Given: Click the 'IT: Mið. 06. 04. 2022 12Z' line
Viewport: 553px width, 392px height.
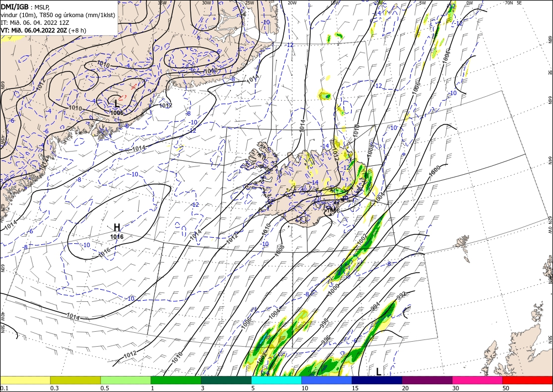Looking at the screenshot, I should (34, 23).
